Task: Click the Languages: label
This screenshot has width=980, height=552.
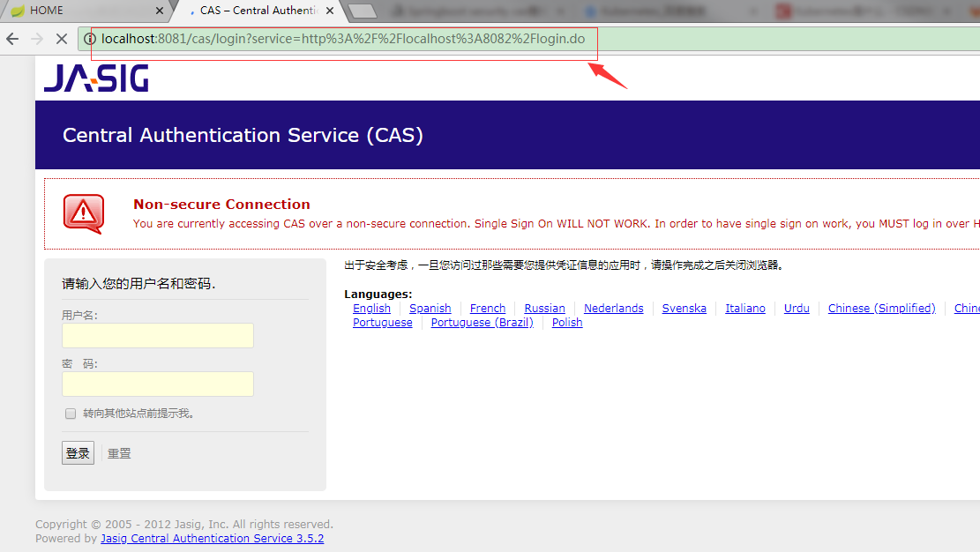Action: pyautogui.click(x=378, y=294)
